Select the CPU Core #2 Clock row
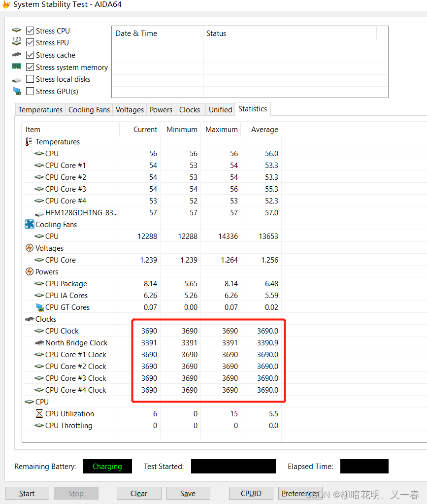The width and height of the screenshot is (427, 504). click(x=152, y=367)
